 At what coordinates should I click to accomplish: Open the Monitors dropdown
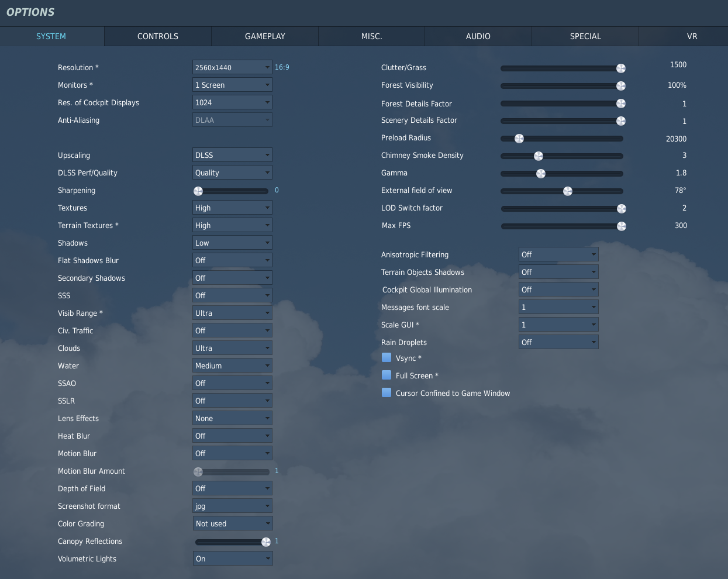233,85
